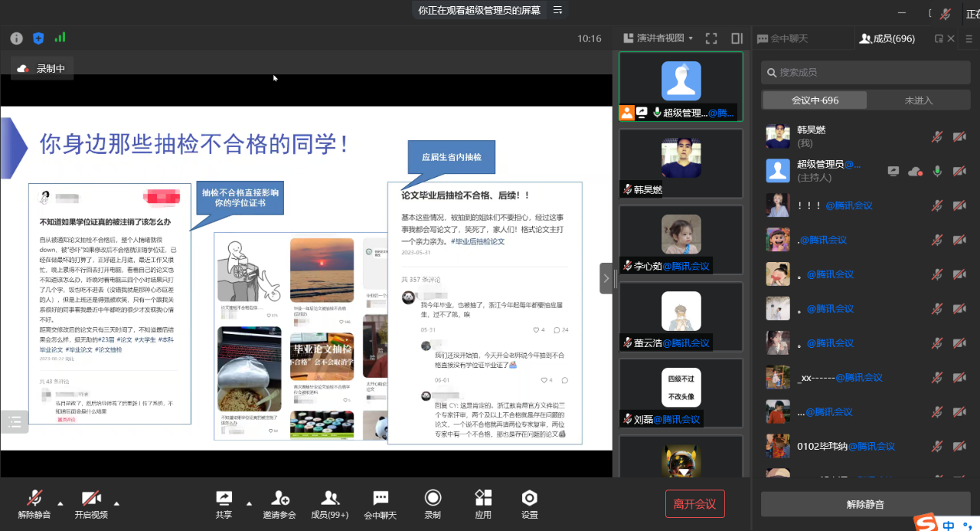Click the 邀请参会 invite icon
This screenshot has height=531, width=980.
coord(278,503)
